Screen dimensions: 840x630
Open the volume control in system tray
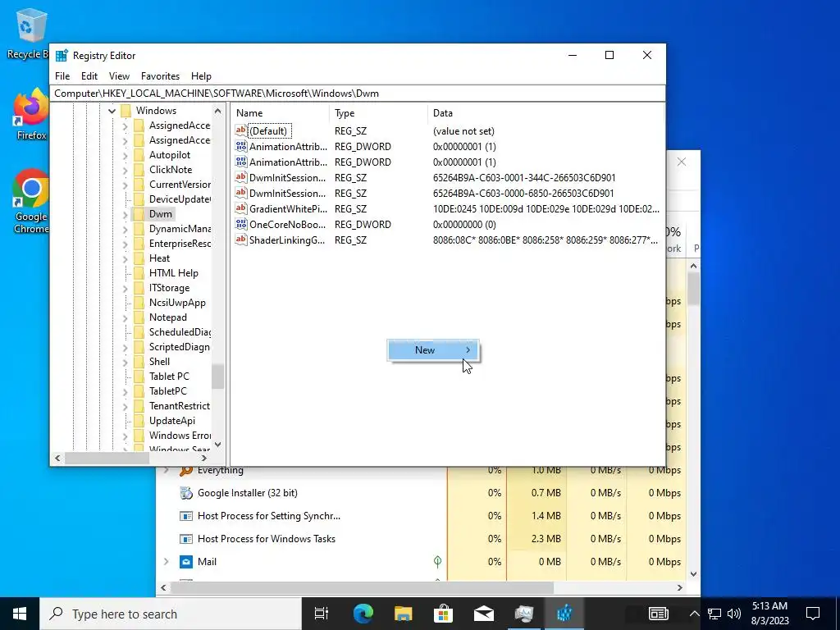[734, 614]
